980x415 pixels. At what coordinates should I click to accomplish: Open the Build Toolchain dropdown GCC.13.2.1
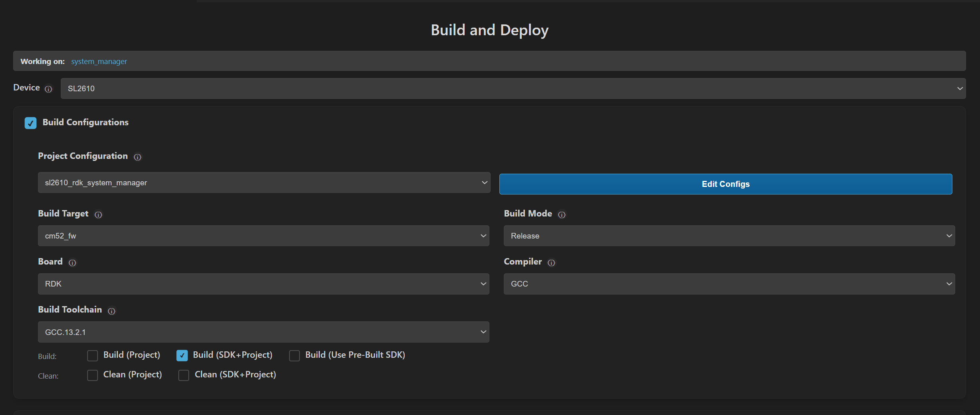click(x=263, y=332)
